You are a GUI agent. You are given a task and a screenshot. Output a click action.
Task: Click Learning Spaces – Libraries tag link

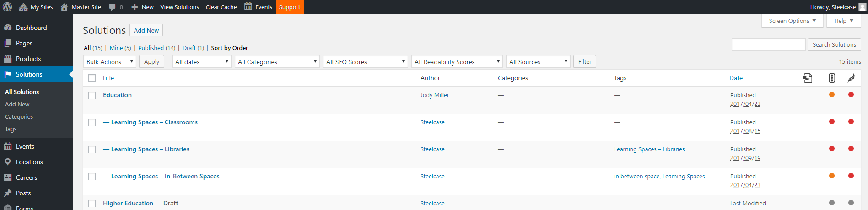[649, 149]
